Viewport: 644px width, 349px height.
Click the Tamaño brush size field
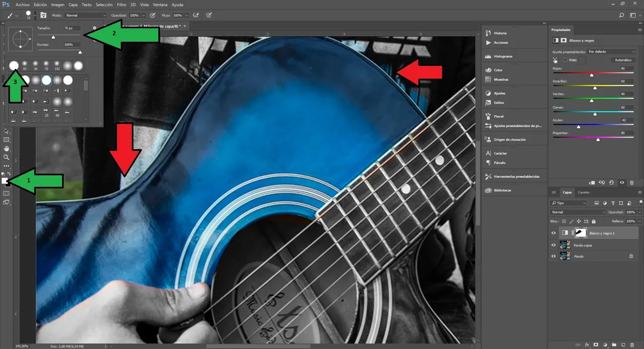click(x=71, y=29)
